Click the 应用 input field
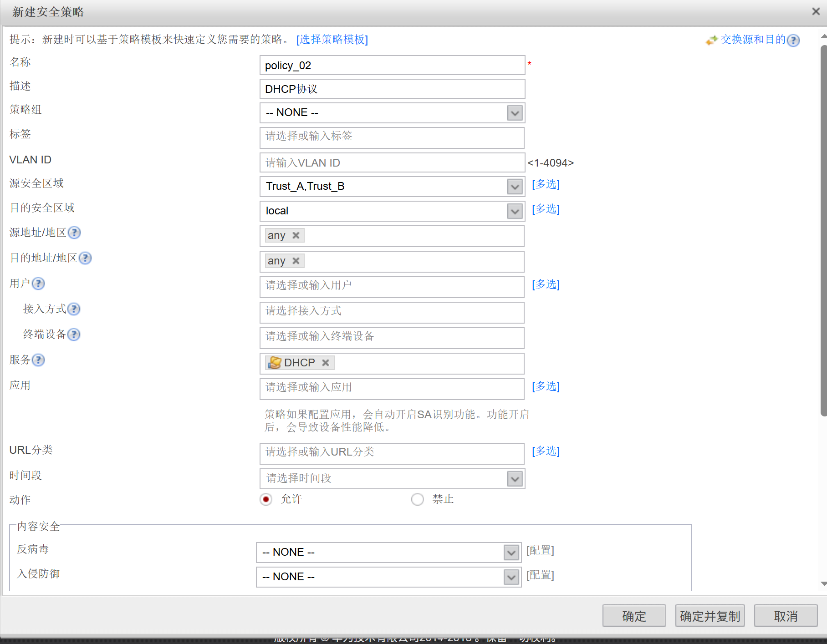 click(392, 389)
